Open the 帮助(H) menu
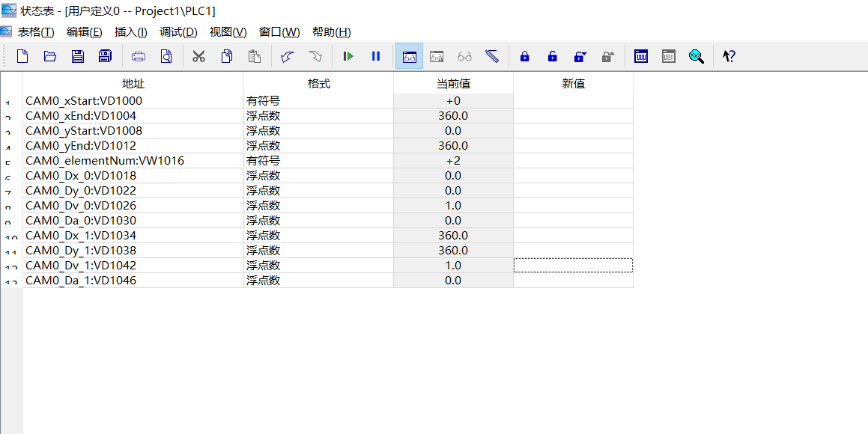This screenshot has width=868, height=434. 331,32
